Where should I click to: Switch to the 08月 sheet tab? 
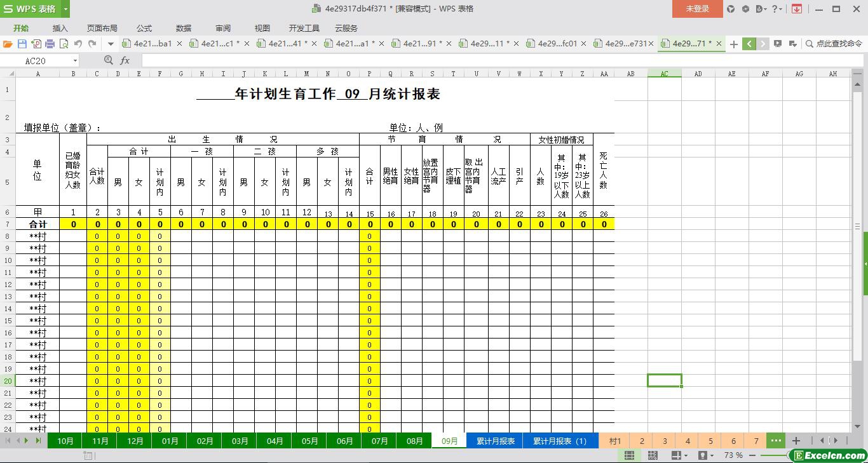point(414,441)
